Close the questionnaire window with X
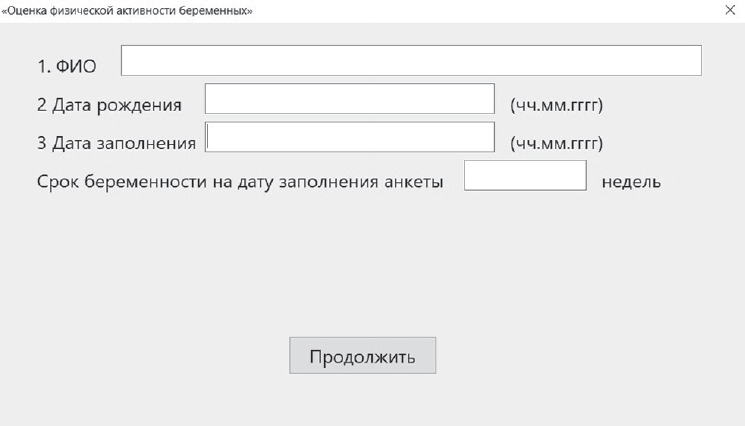 point(729,9)
